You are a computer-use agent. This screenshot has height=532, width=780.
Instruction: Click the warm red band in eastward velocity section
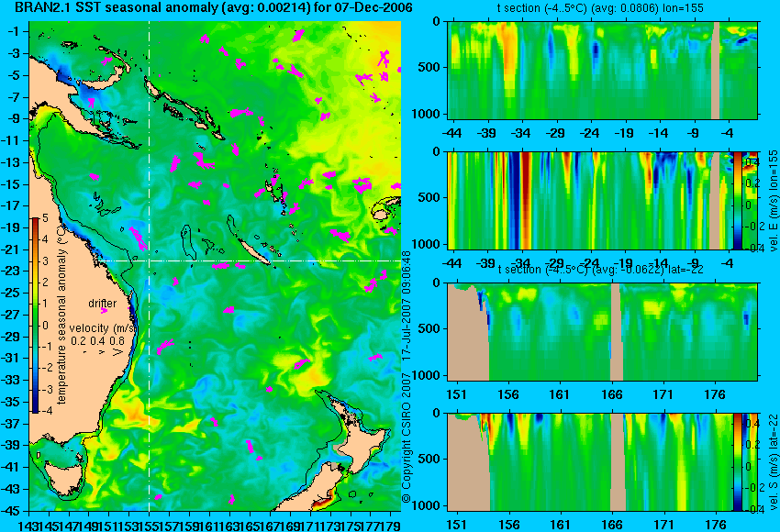(525, 200)
